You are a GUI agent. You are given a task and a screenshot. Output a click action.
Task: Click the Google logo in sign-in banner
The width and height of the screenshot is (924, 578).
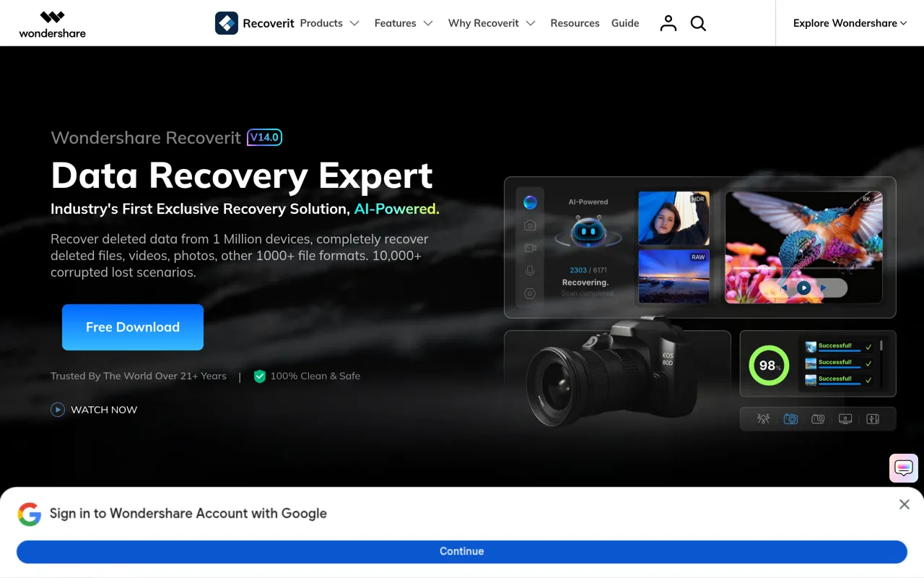(30, 514)
